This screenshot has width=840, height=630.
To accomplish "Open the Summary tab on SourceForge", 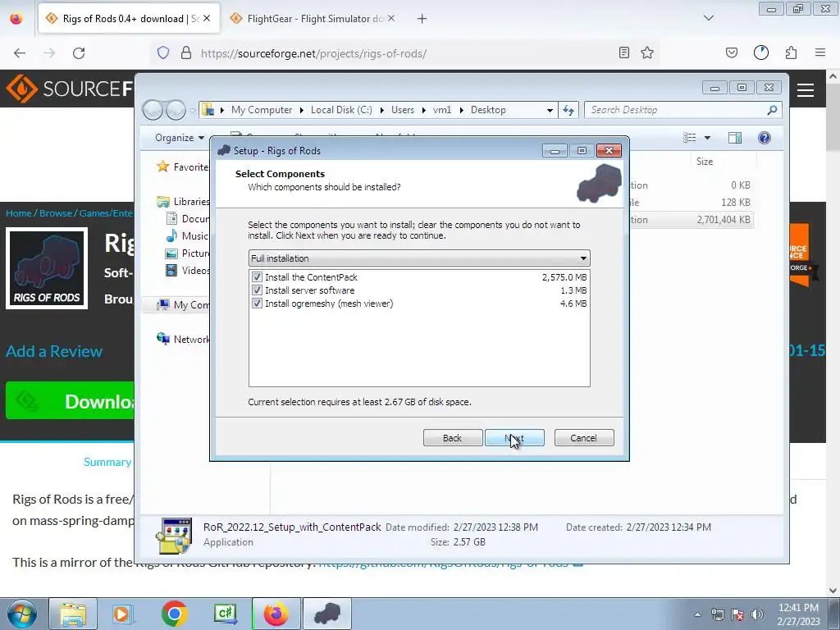I will pyautogui.click(x=107, y=462).
